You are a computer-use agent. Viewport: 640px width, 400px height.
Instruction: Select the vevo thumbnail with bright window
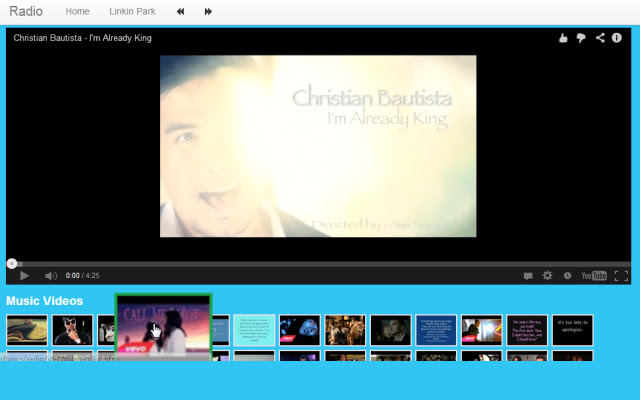tap(482, 330)
